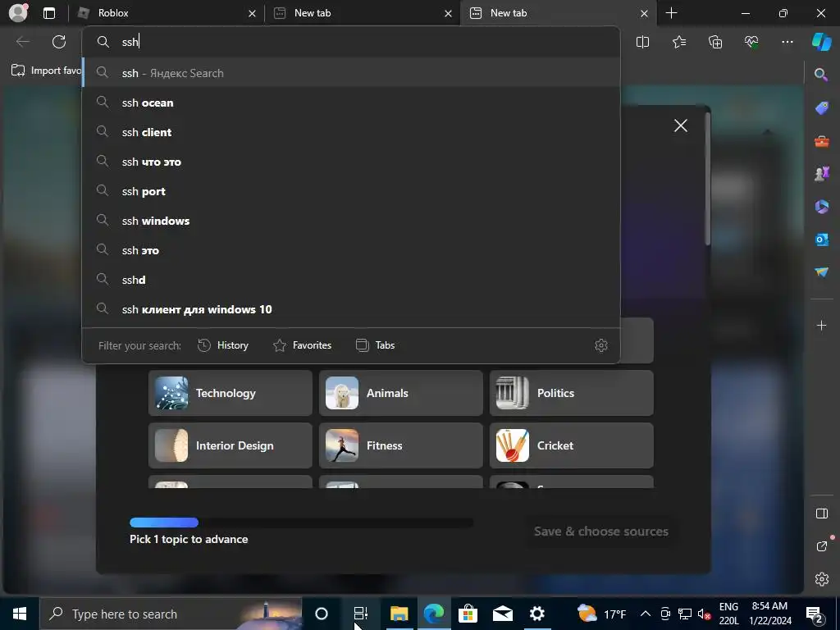Open sidebar Games chess icon
The width and height of the screenshot is (840, 630).
tap(821, 174)
